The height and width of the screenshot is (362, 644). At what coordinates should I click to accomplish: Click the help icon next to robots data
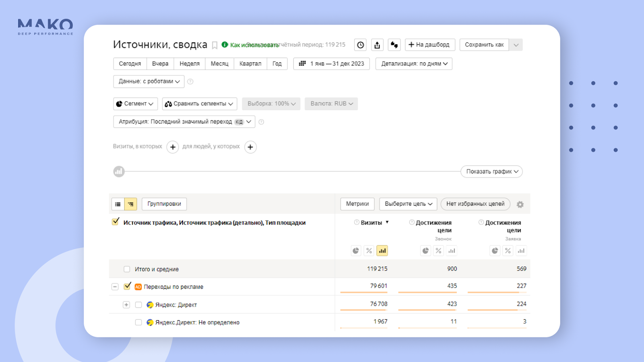[190, 82]
